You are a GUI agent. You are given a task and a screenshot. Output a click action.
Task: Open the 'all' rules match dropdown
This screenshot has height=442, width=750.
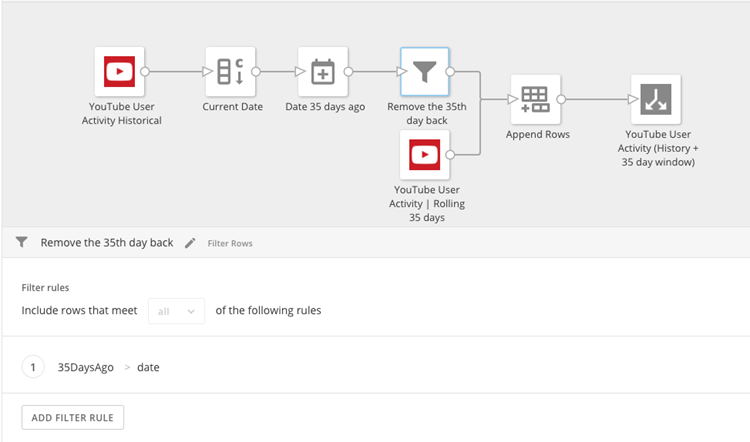point(176,311)
